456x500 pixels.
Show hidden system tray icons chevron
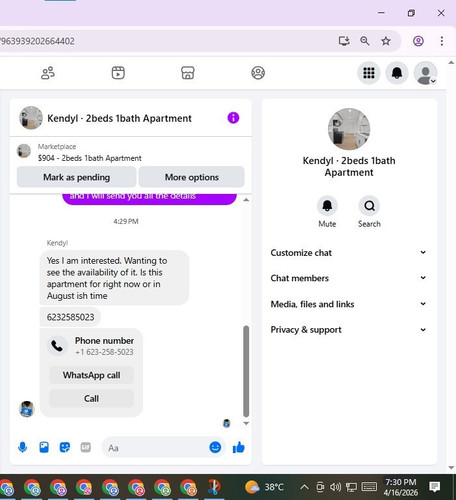pyautogui.click(x=304, y=487)
